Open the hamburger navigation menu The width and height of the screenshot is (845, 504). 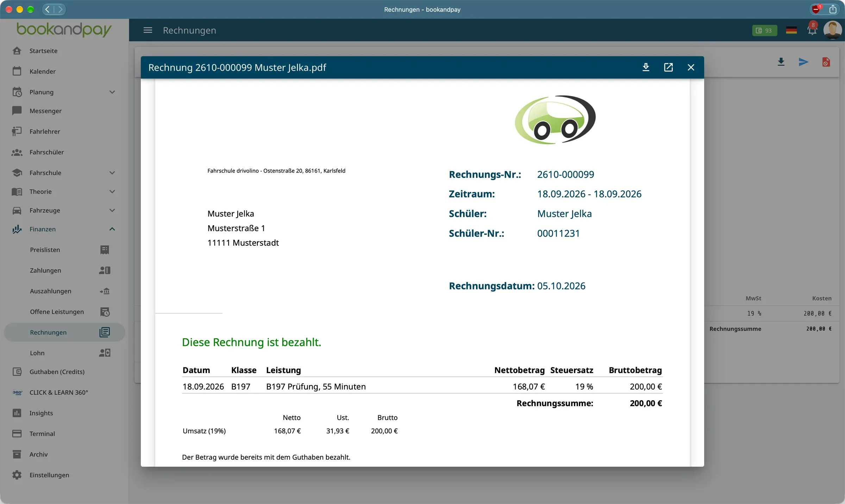(x=148, y=30)
